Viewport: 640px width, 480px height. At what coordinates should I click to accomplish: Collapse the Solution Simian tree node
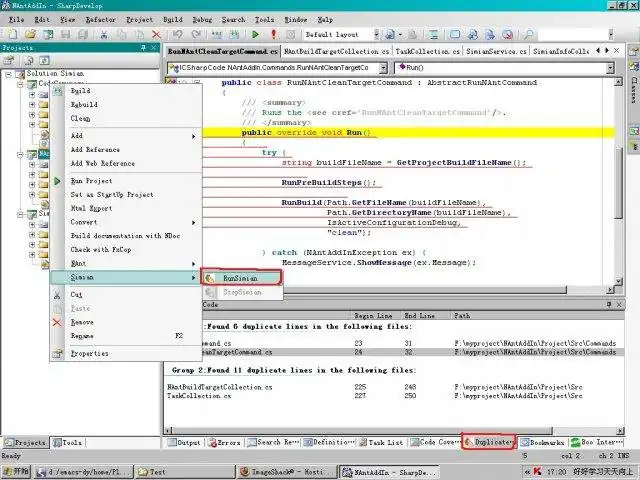[8, 74]
